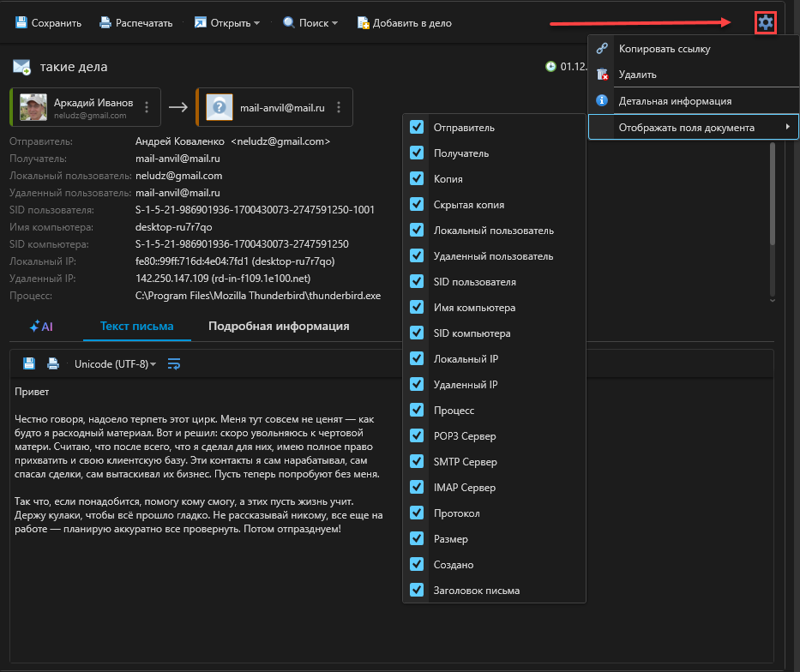Image resolution: width=800 pixels, height=672 pixels.
Task: Toggle word wrap icon in text toolbar
Action: 174,363
